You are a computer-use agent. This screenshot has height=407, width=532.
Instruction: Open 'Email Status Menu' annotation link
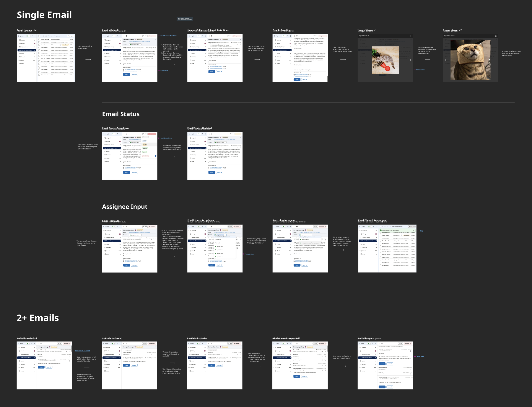click(x=166, y=138)
